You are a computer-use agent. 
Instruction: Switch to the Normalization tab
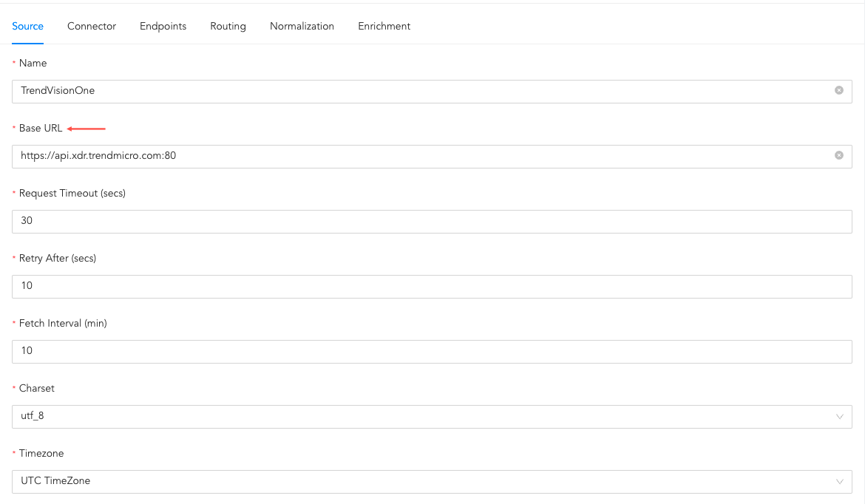pyautogui.click(x=302, y=26)
